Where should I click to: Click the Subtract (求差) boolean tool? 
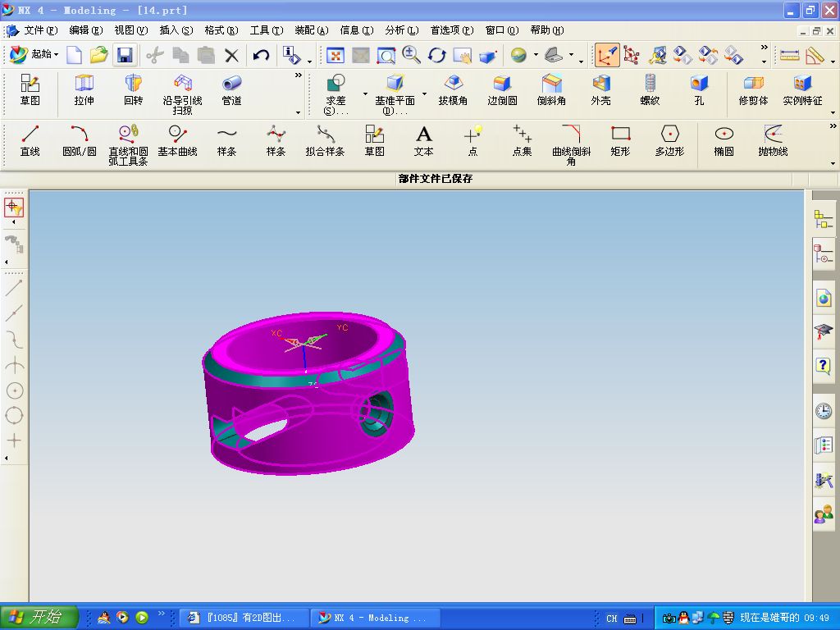[336, 94]
